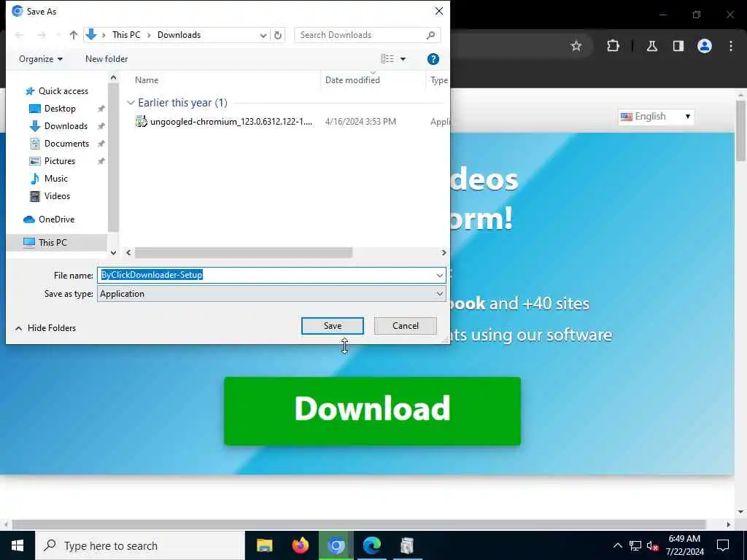Screen dimensions: 747x560
Task: Click the change view icon
Action: pyautogui.click(x=387, y=58)
